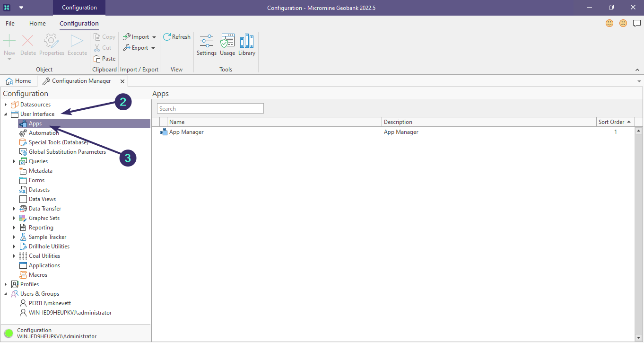Click the frowning face feedback icon
This screenshot has height=343, width=644.
623,23
